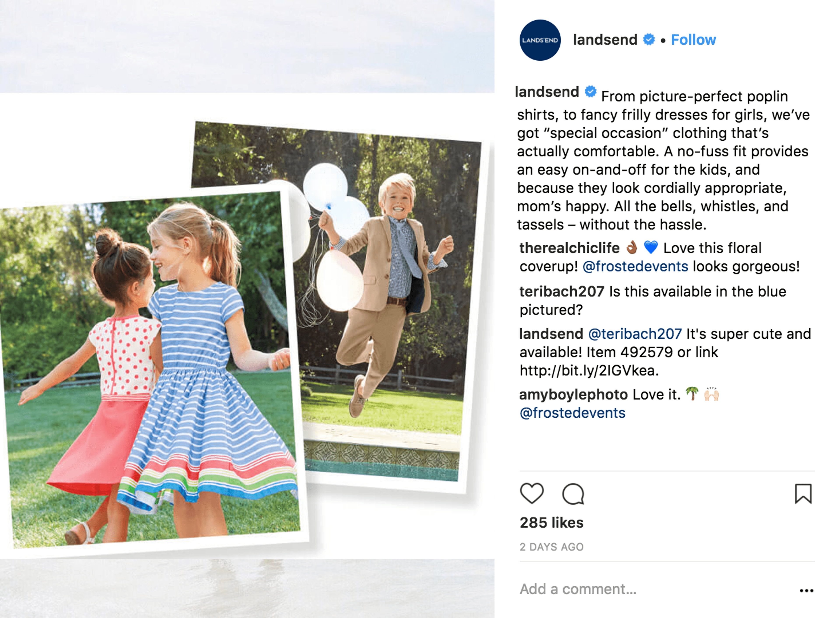Visit therealchiclife's profile
The image size is (840, 618).
(x=569, y=248)
